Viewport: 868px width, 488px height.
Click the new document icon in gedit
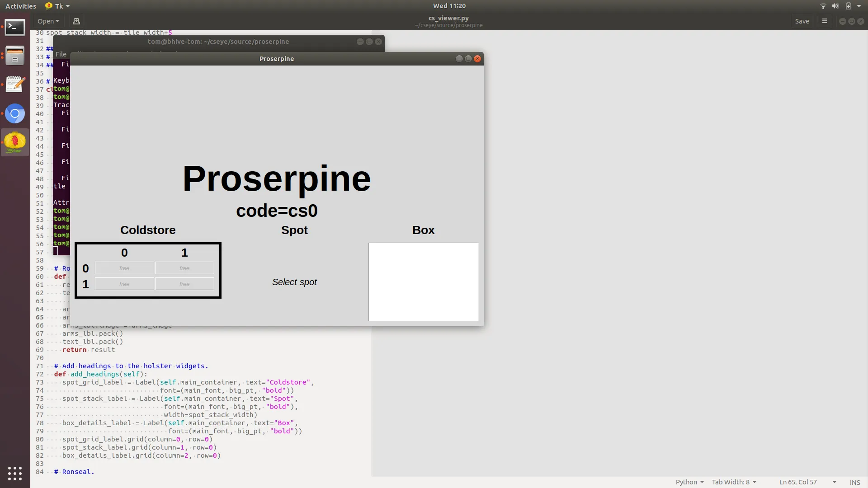[76, 21]
